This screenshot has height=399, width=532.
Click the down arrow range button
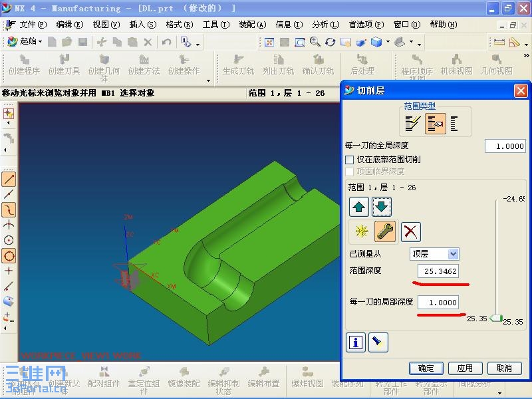tap(382, 207)
